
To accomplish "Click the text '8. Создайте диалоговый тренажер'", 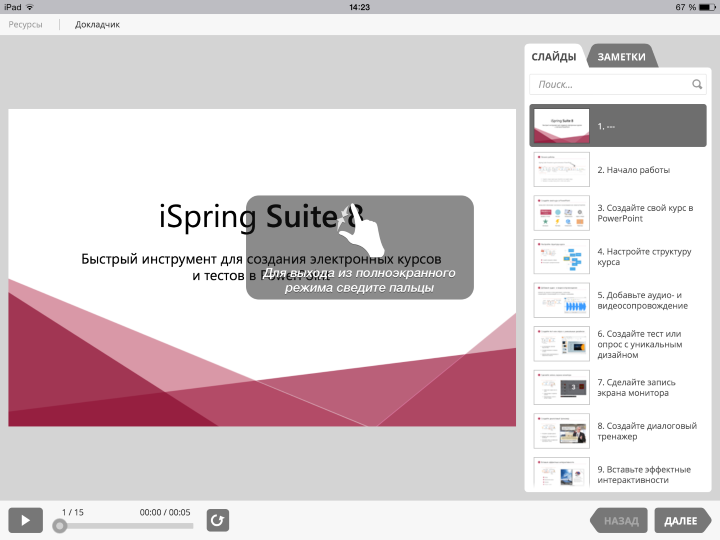I will [647, 431].
